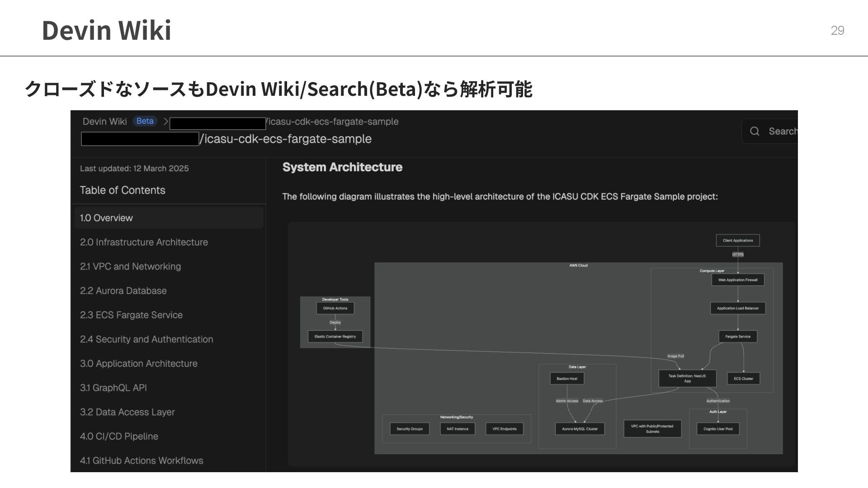
Task: Open the 2.2 Aurora Database page
Action: 123,291
